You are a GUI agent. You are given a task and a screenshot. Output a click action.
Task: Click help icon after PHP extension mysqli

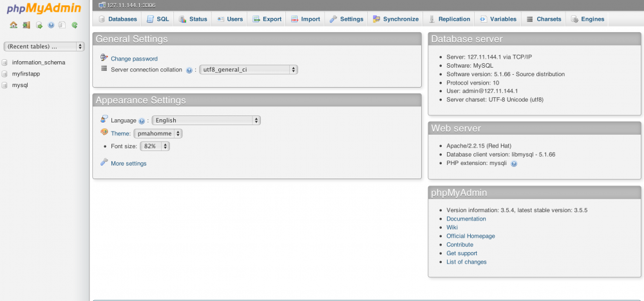click(x=514, y=164)
